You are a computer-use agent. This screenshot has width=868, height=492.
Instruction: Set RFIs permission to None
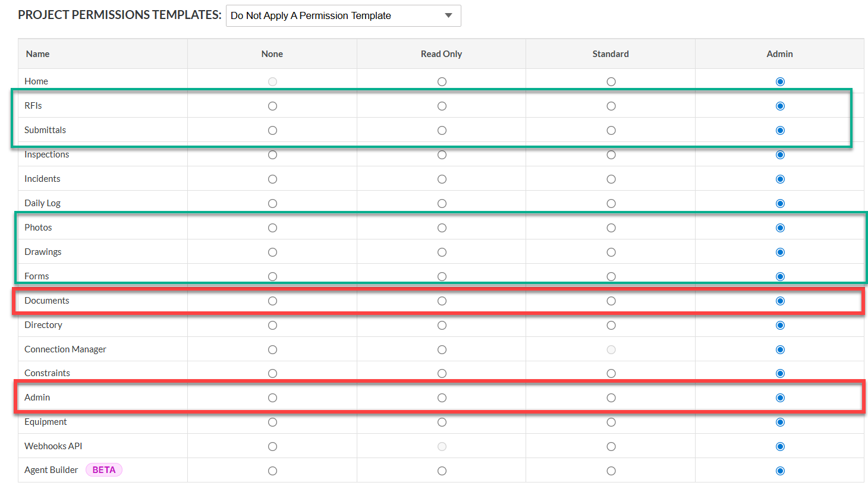tap(272, 106)
